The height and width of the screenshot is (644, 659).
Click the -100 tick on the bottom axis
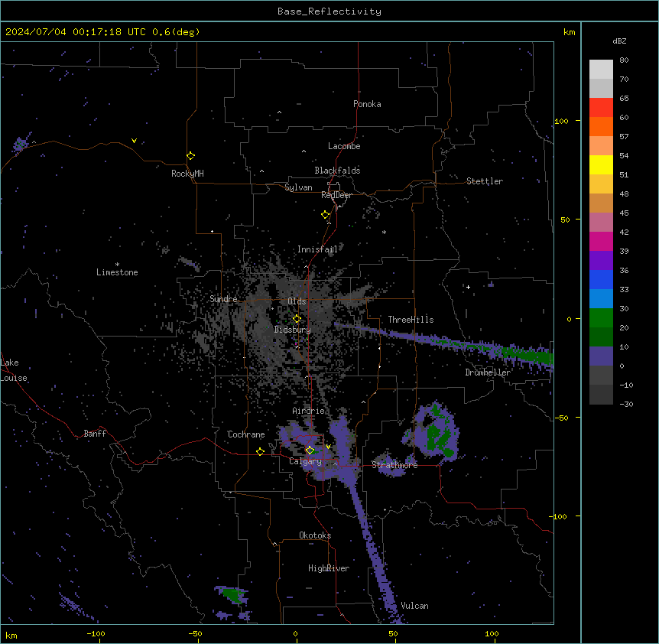(96, 633)
